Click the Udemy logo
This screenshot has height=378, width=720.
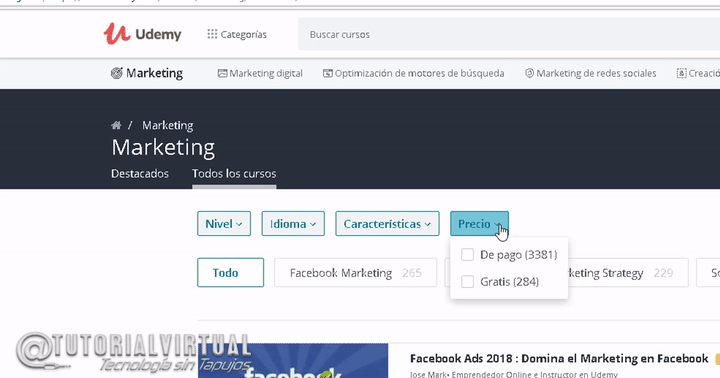pos(142,34)
